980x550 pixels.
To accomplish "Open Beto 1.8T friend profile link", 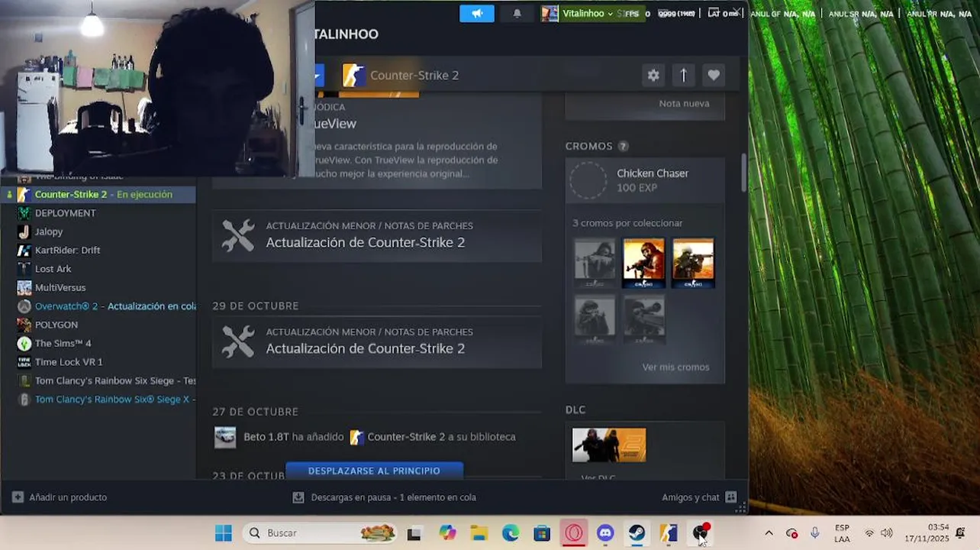I will (x=266, y=437).
